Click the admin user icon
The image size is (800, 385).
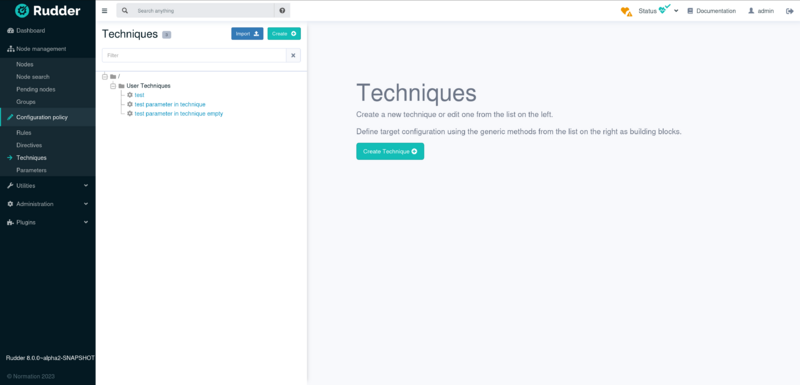751,11
